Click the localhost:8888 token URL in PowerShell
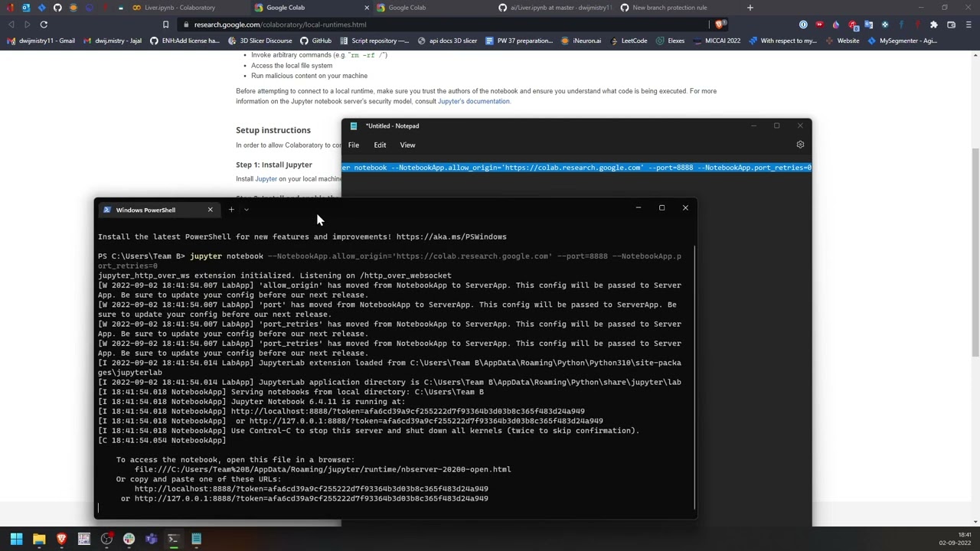This screenshot has height=551, width=980. coord(311,488)
